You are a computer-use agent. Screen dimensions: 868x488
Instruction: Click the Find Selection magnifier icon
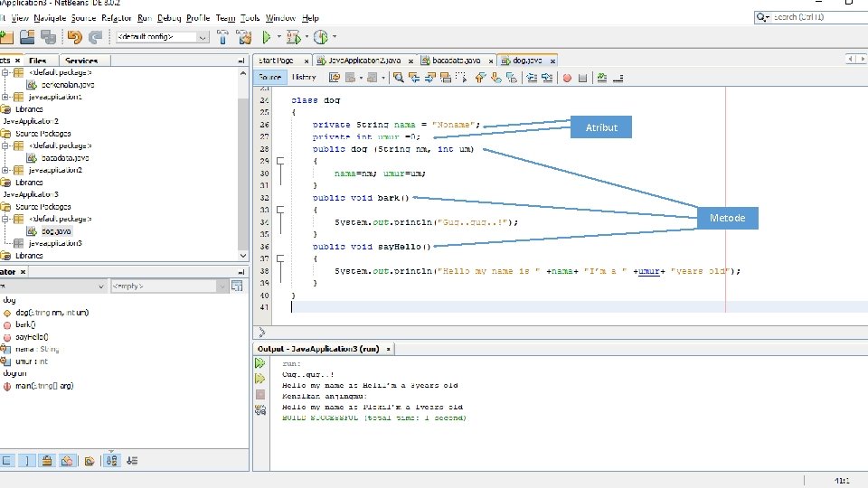point(398,78)
